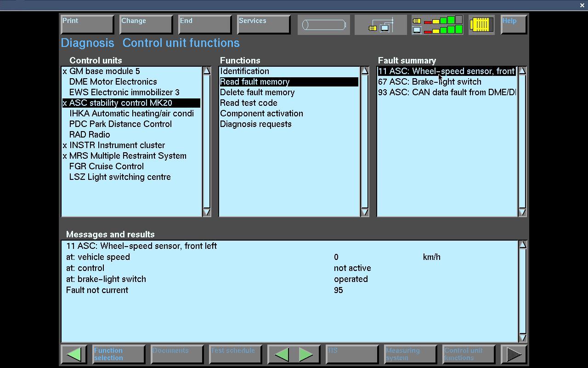Click the yellow diagnostic head connector icon
This screenshot has width=588, height=368.
pos(481,25)
